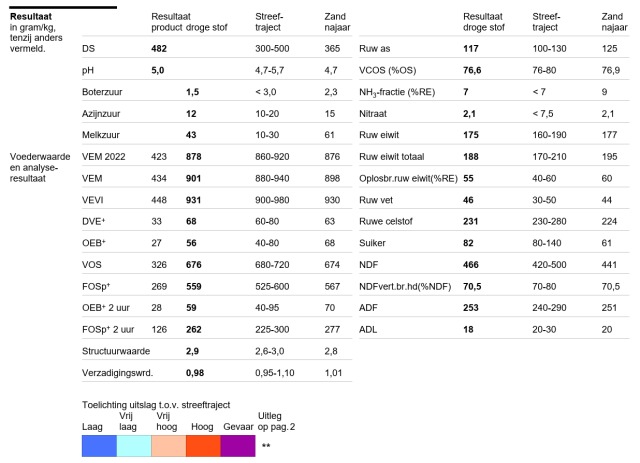Select the Suiker result value 82
Screen dimensions: 640x463
pos(468,243)
